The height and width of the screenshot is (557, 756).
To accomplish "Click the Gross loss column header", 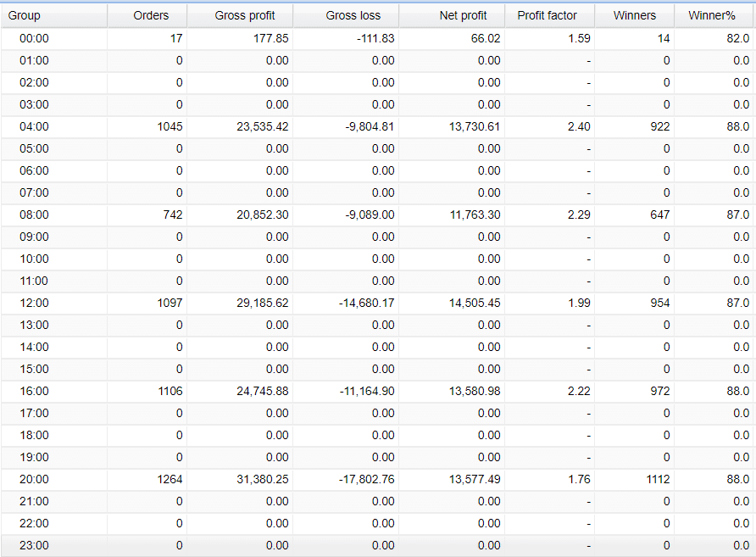I will pos(353,15).
